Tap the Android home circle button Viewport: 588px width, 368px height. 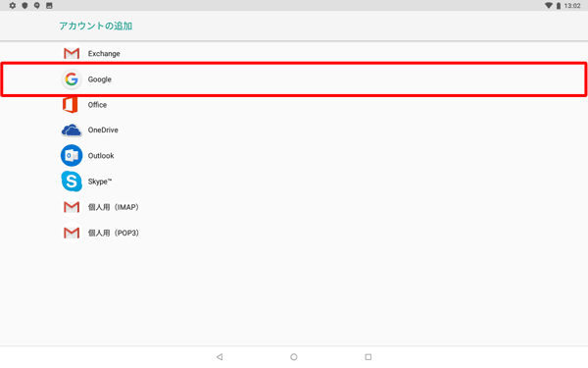pos(294,357)
